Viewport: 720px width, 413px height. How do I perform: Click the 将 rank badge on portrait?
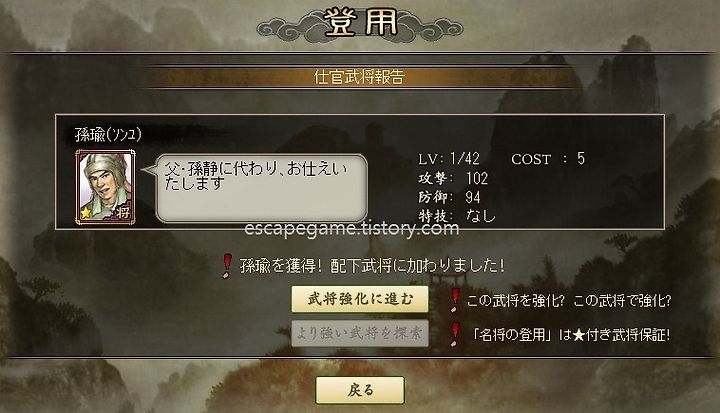[123, 213]
